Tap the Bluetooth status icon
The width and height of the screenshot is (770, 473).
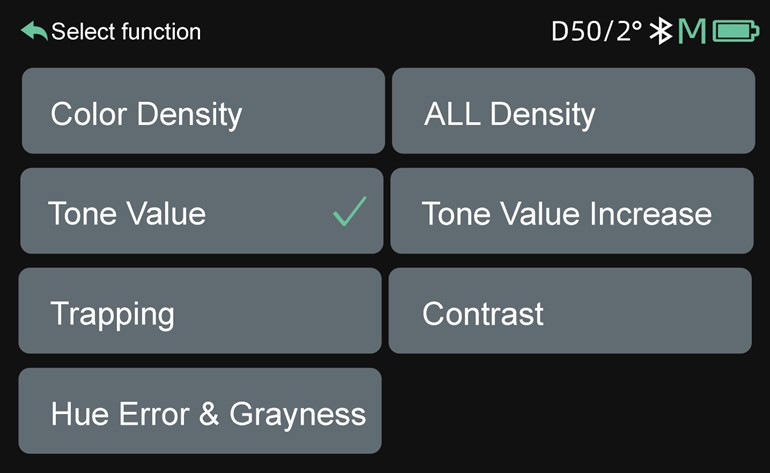click(660, 31)
